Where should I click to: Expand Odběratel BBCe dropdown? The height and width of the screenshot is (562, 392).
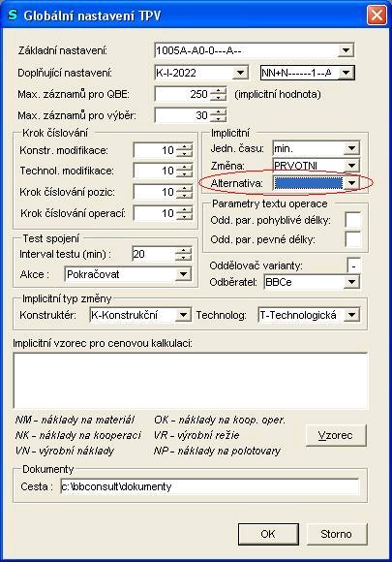coord(351,282)
